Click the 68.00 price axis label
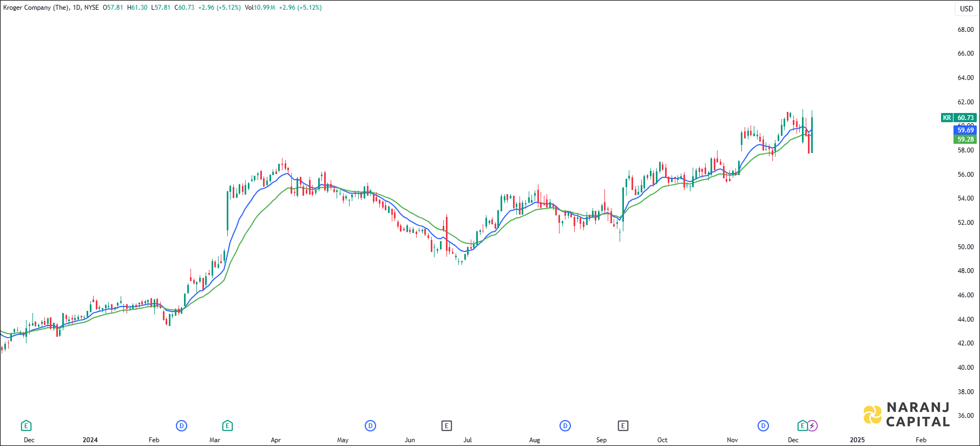Screen dimensions: 980x446 pyautogui.click(x=965, y=30)
